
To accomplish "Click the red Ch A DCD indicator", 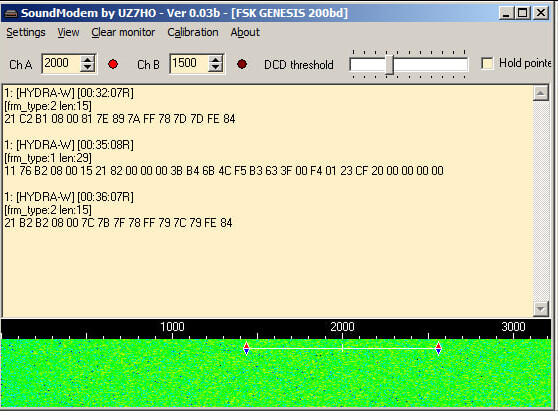I will [x=113, y=64].
